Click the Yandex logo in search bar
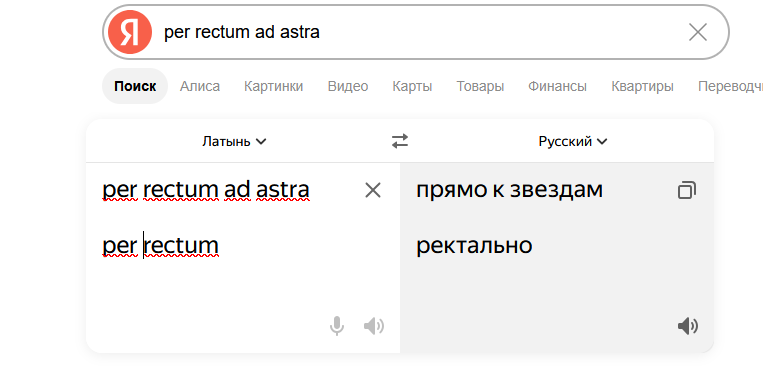 (129, 32)
